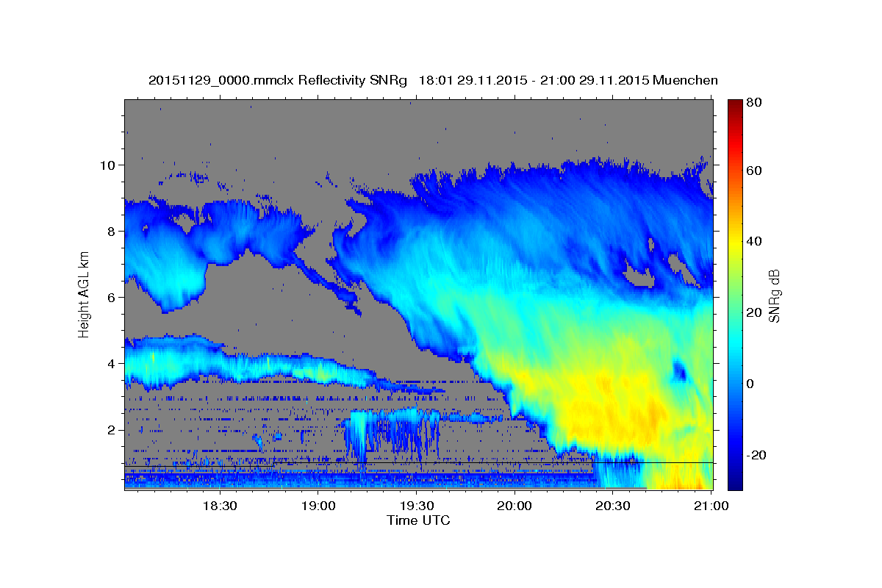
Task: Click the colorbar value 80
Action: (753, 103)
